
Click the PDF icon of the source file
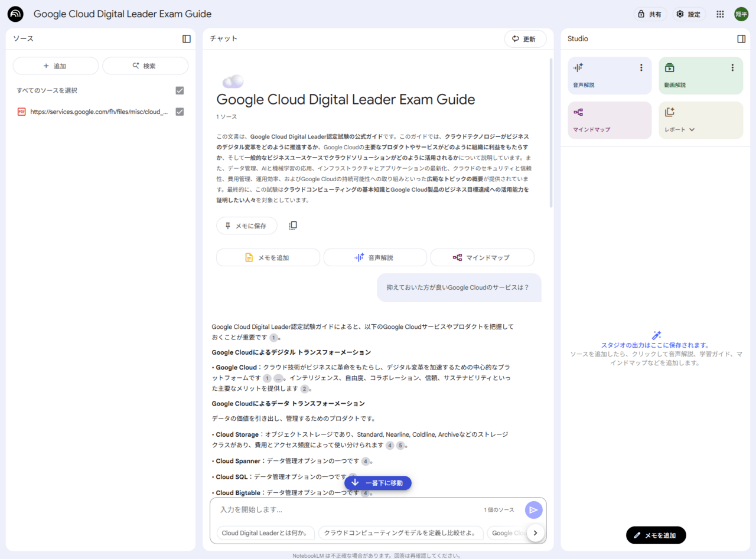(x=22, y=112)
